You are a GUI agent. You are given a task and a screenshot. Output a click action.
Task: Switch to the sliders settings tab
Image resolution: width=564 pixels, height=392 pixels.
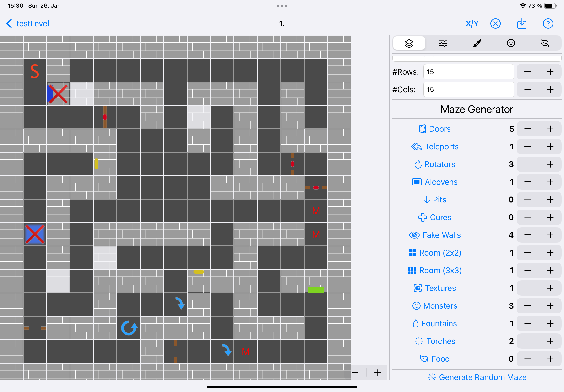[443, 43]
